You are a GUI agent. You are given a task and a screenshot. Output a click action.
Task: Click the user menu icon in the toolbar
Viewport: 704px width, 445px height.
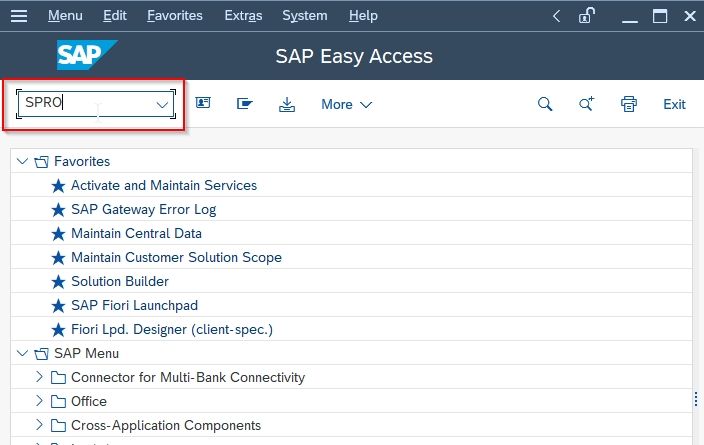(203, 103)
